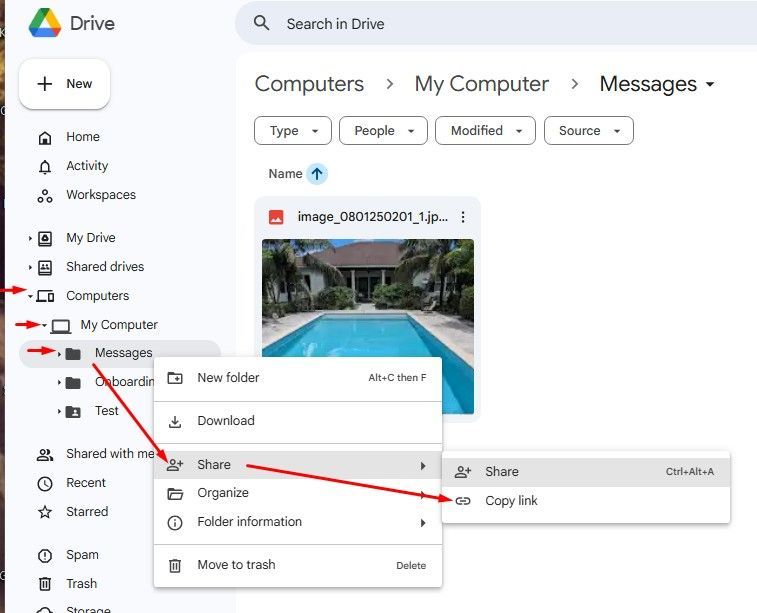The height and width of the screenshot is (613, 757).
Task: Open the Organize submenu entry
Action: click(x=297, y=493)
